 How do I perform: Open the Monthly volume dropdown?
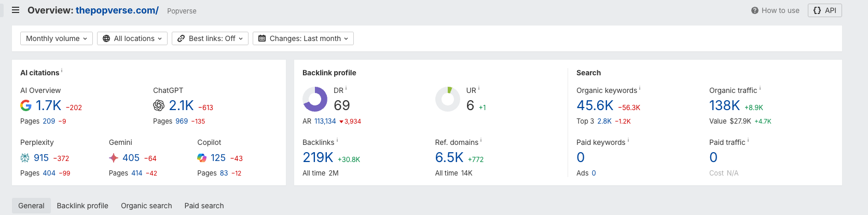pos(57,38)
